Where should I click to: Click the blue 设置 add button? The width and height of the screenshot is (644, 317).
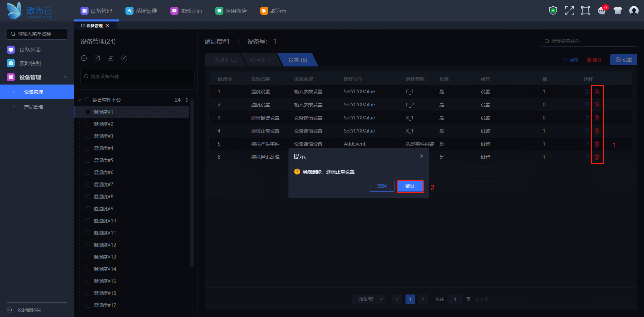pyautogui.click(x=624, y=60)
